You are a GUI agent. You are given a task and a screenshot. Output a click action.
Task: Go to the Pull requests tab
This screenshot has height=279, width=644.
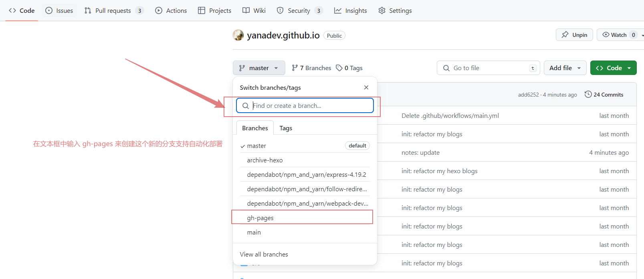tap(114, 10)
